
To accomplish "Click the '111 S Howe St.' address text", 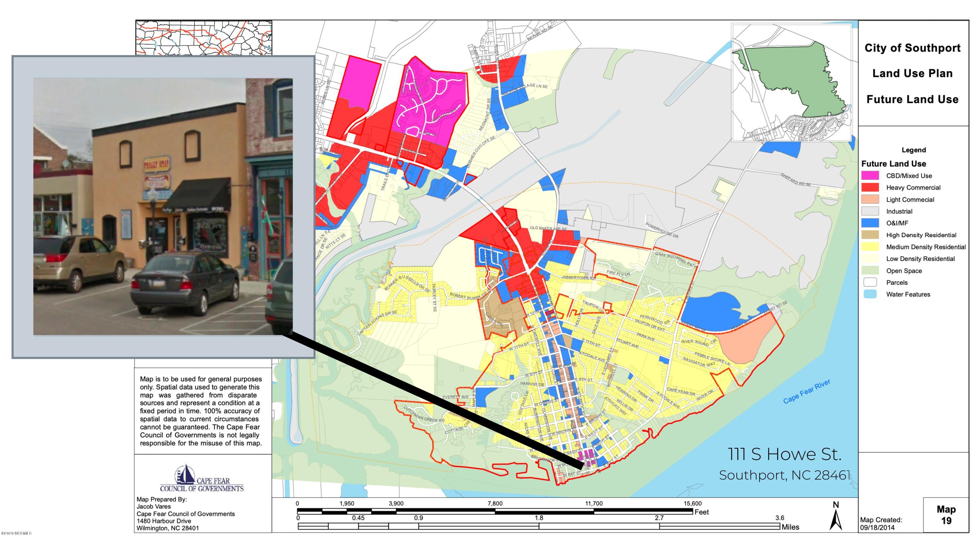I will 784,454.
